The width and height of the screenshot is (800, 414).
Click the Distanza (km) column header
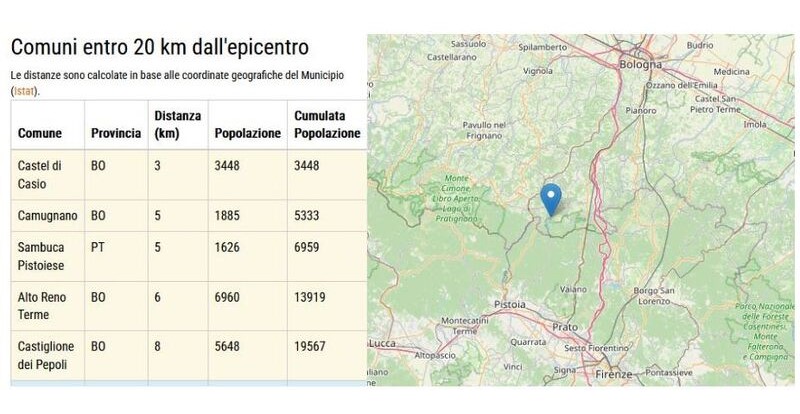click(x=177, y=124)
